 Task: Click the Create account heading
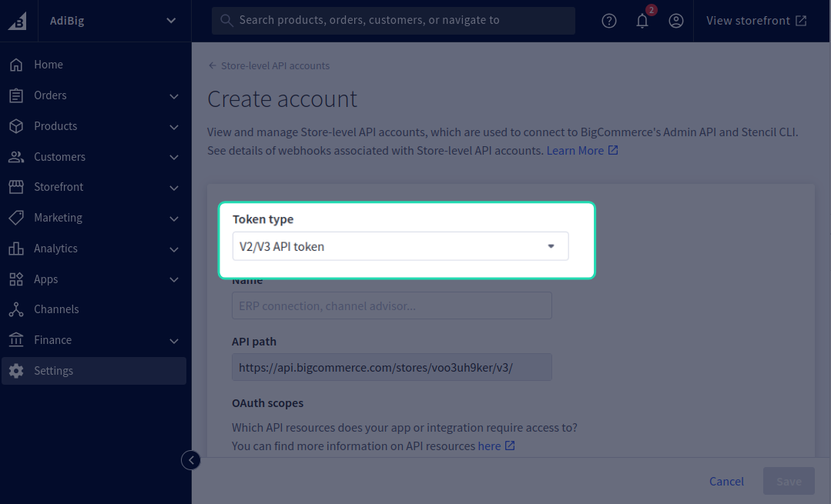pos(283,99)
